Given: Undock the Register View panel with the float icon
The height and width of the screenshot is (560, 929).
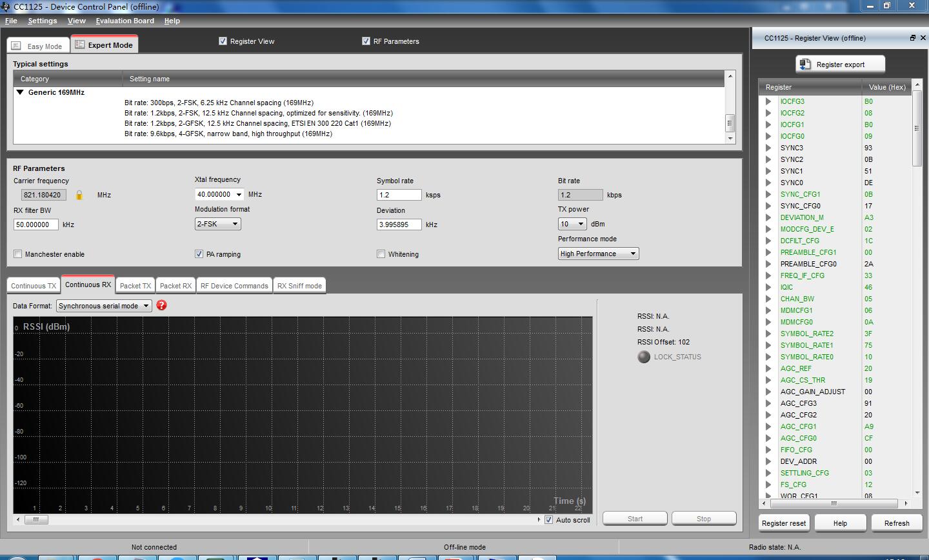Looking at the screenshot, I should click(x=913, y=38).
